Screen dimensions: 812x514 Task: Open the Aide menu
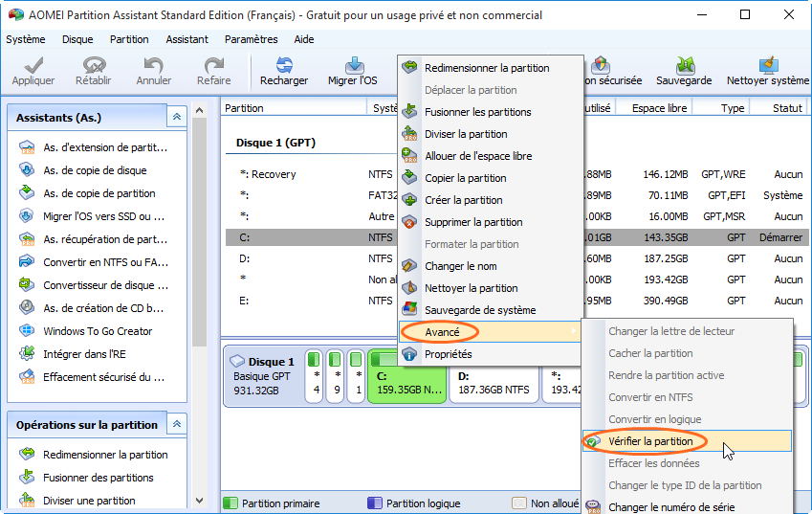[x=304, y=39]
